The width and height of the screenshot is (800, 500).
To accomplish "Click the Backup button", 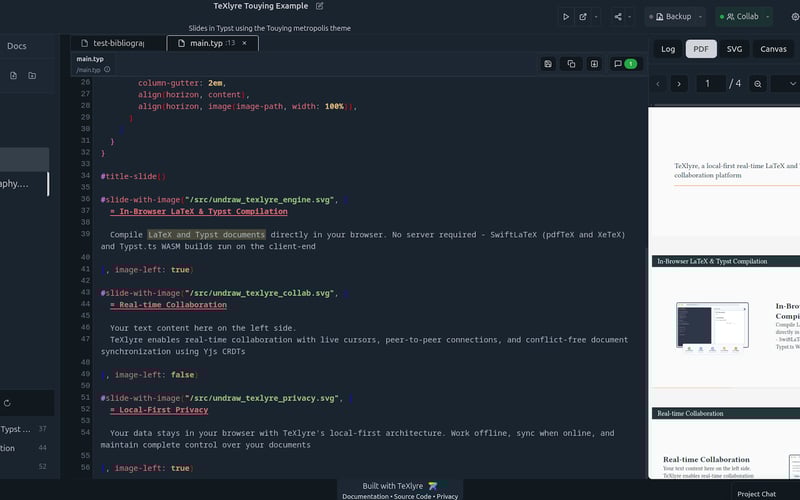I will click(x=673, y=17).
